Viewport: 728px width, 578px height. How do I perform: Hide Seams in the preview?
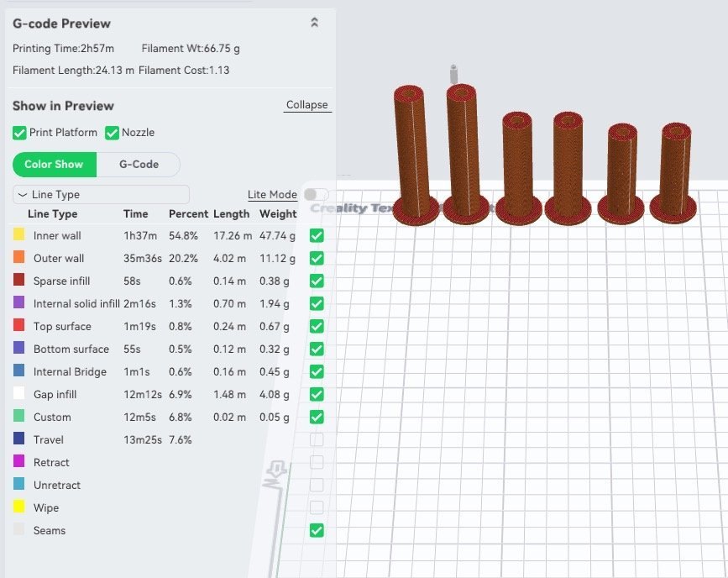317,530
